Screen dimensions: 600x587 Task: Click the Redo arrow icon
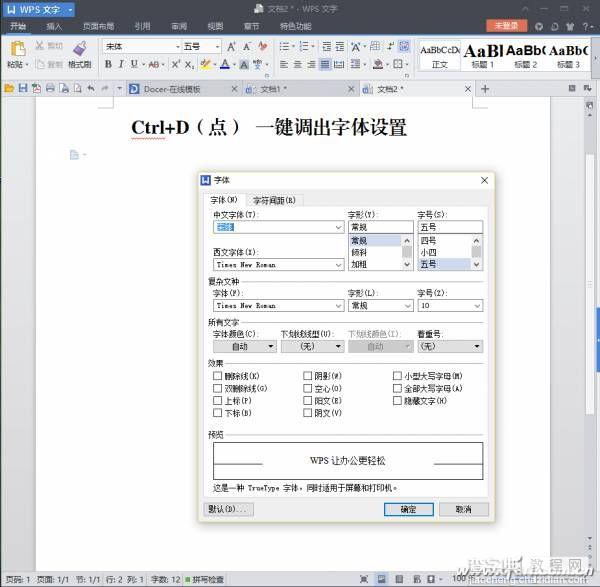(x=105, y=89)
